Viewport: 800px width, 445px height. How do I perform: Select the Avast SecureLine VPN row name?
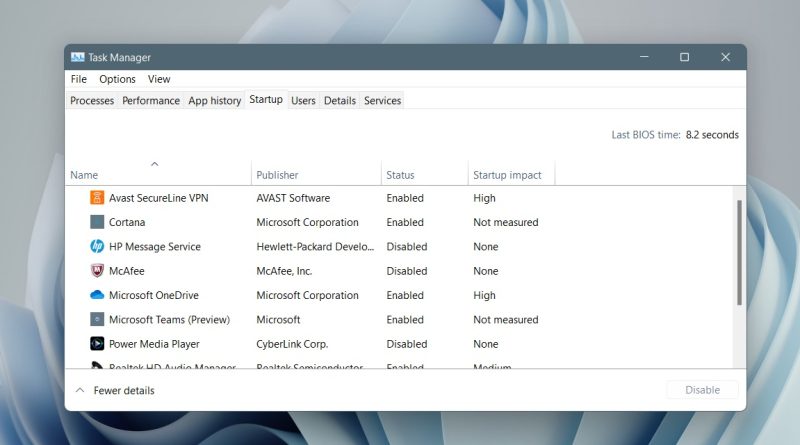(159, 198)
